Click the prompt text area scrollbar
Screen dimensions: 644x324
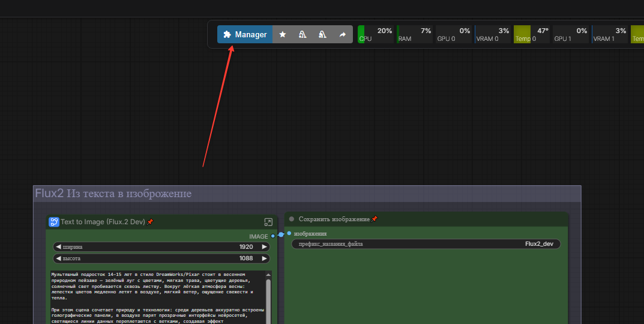point(268,298)
